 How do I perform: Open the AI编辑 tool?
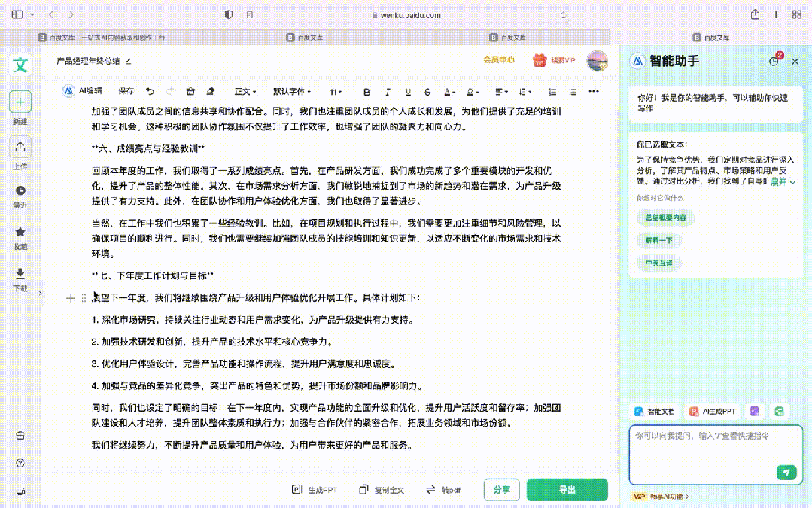coord(83,90)
